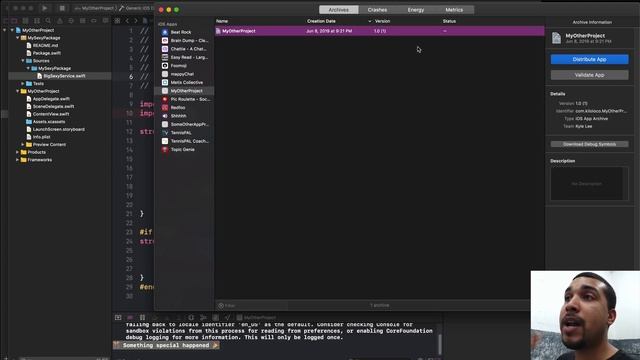
Task: Expand the Preview Content folder
Action: click(x=23, y=144)
